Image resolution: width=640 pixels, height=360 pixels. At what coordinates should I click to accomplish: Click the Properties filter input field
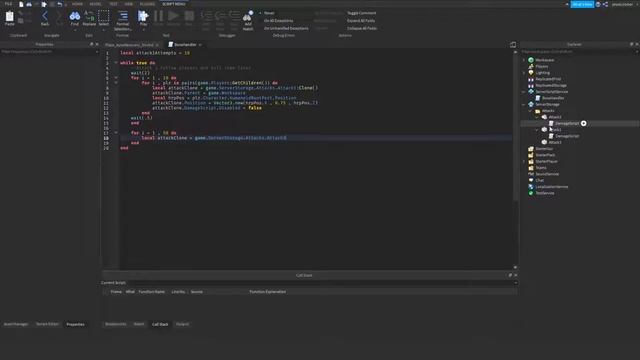50,52
